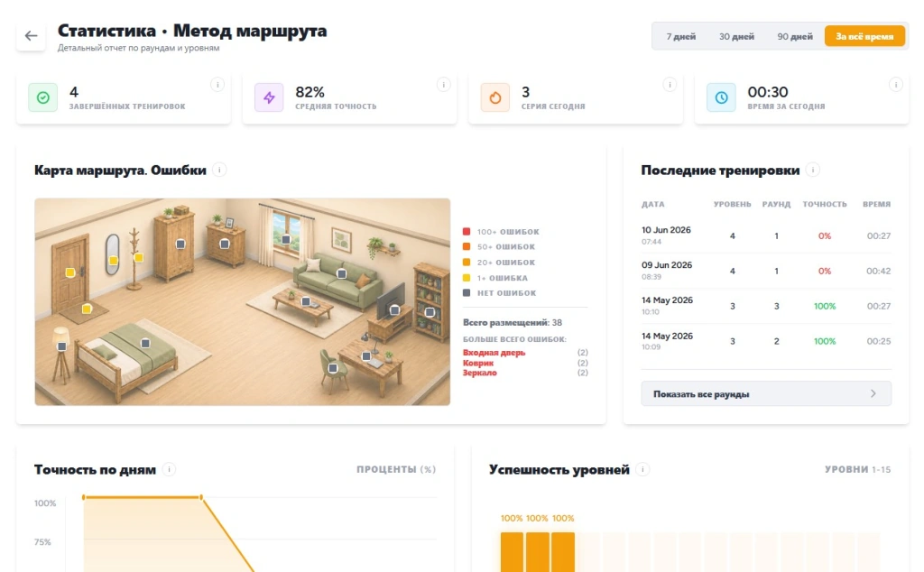Open info next to Успешность уровней
Viewport: 924px width, 572px height.
click(642, 469)
